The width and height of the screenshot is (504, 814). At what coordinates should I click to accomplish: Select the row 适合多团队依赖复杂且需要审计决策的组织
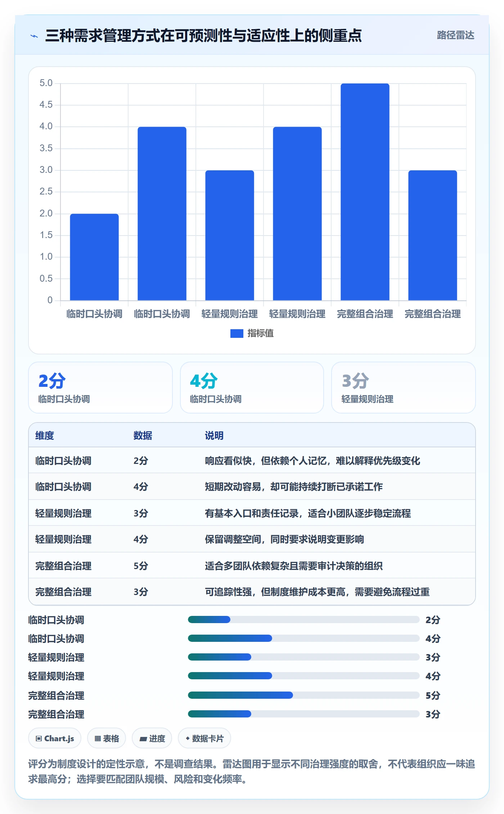click(x=252, y=565)
